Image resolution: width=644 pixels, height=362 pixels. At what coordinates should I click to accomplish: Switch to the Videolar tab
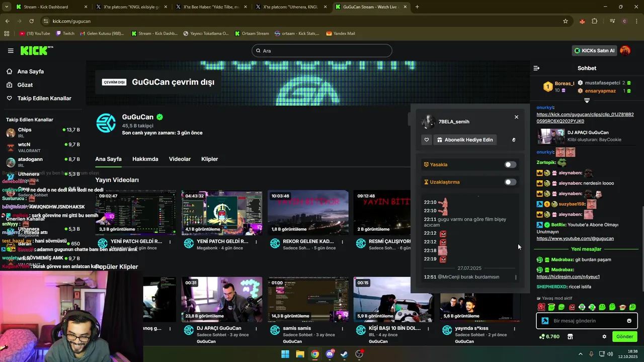point(180,159)
